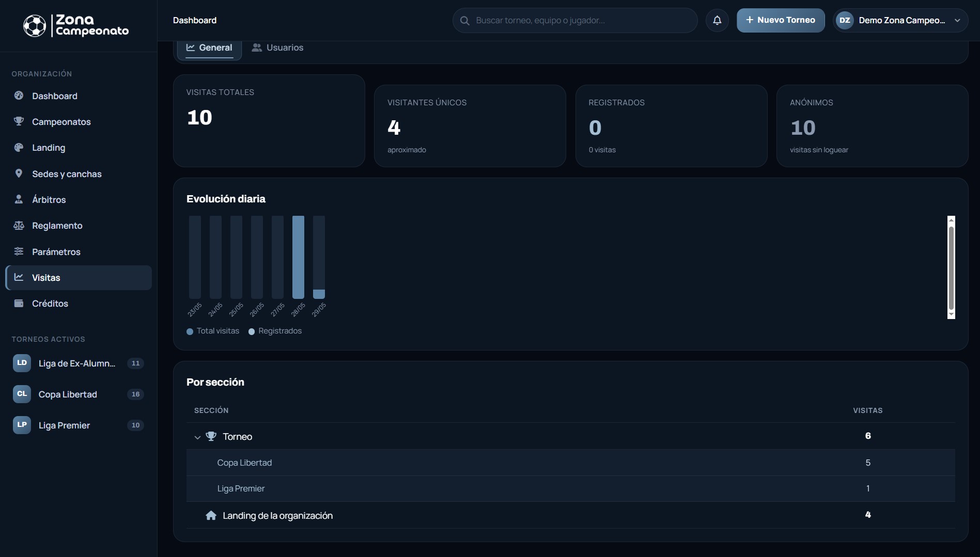980x557 pixels.
Task: Click the Nuevo Torneo button
Action: 781,20
